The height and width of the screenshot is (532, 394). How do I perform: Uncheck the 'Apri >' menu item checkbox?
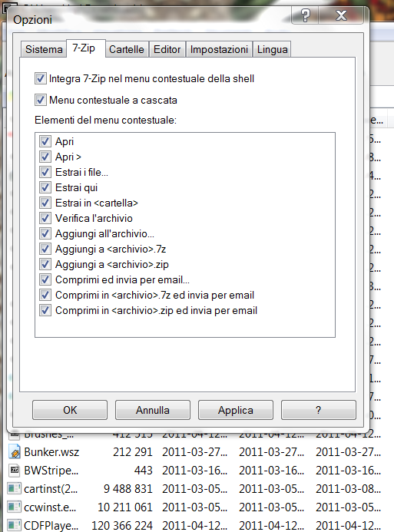coord(45,157)
